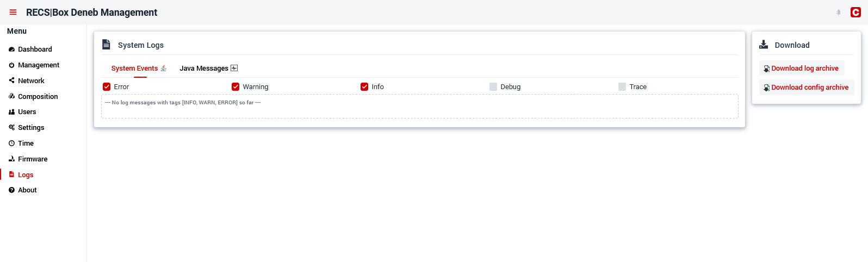Click the Network share icon
The height and width of the screenshot is (262, 868).
click(x=11, y=80)
